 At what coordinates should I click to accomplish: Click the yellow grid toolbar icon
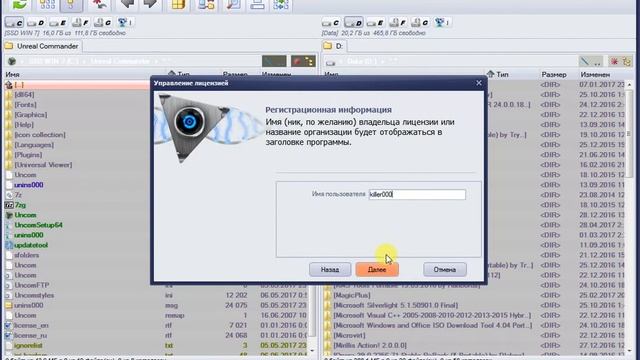[178, 4]
